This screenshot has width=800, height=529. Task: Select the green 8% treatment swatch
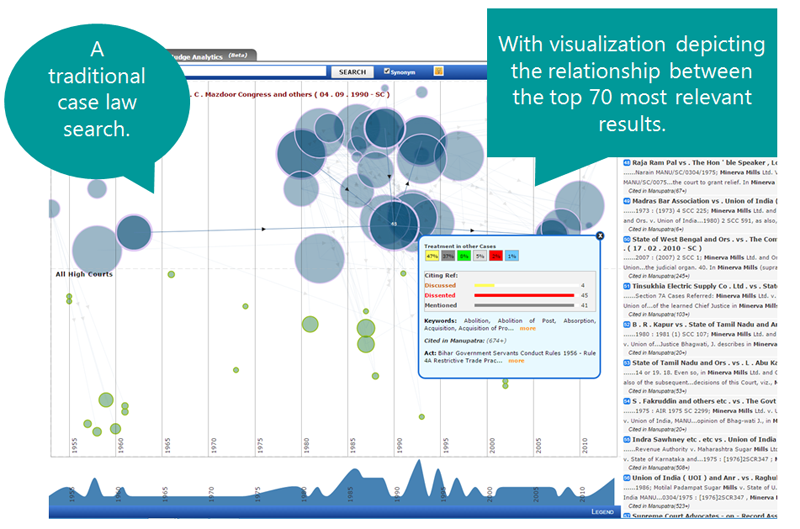click(x=464, y=256)
